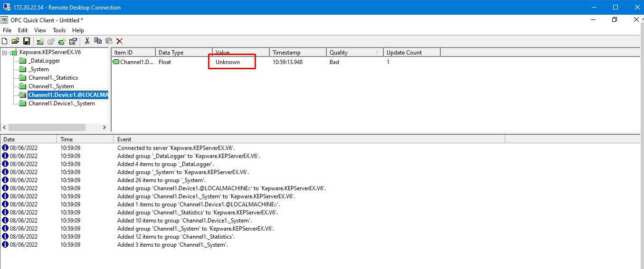Click the green tag icon of Channel1.D... item
This screenshot has height=269, width=644.
pyautogui.click(x=116, y=62)
